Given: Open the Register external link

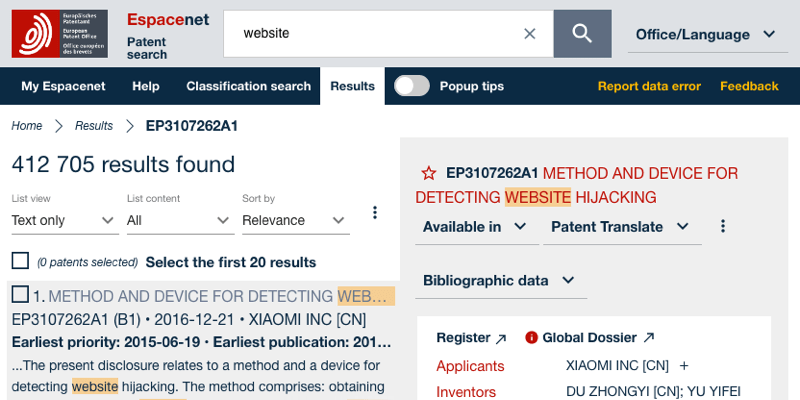Looking at the screenshot, I should point(471,338).
